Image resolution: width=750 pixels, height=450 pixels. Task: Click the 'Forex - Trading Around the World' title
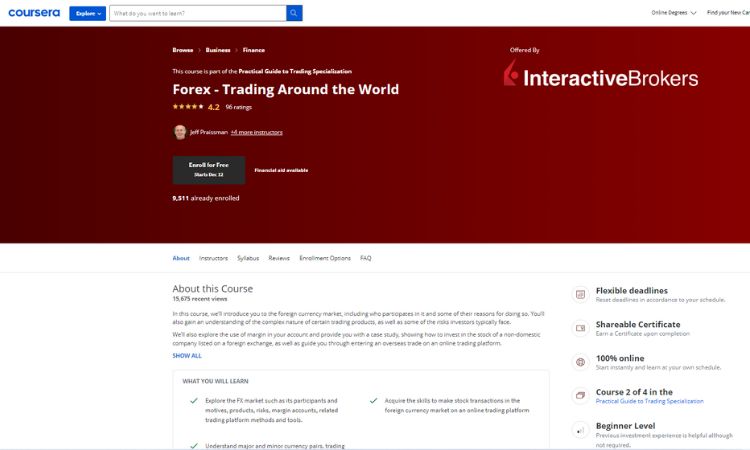(x=286, y=89)
